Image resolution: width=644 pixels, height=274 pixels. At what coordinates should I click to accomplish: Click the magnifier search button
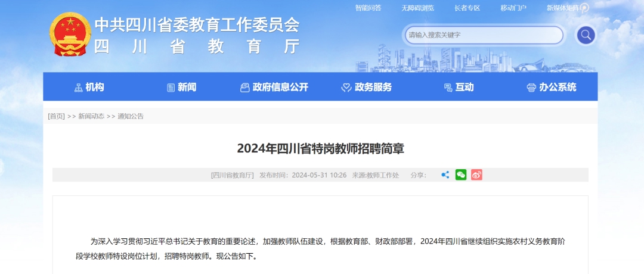point(586,35)
